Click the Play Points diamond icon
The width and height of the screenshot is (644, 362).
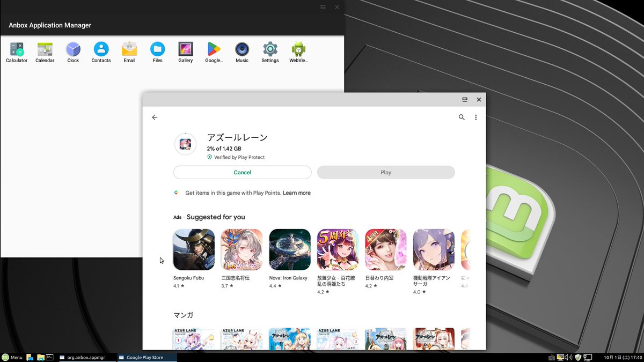click(176, 193)
